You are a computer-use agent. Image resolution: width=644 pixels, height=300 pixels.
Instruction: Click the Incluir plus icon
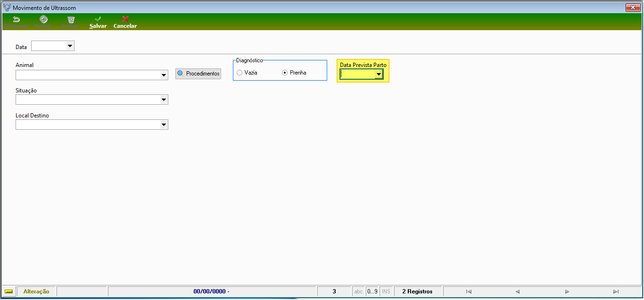coord(43,19)
